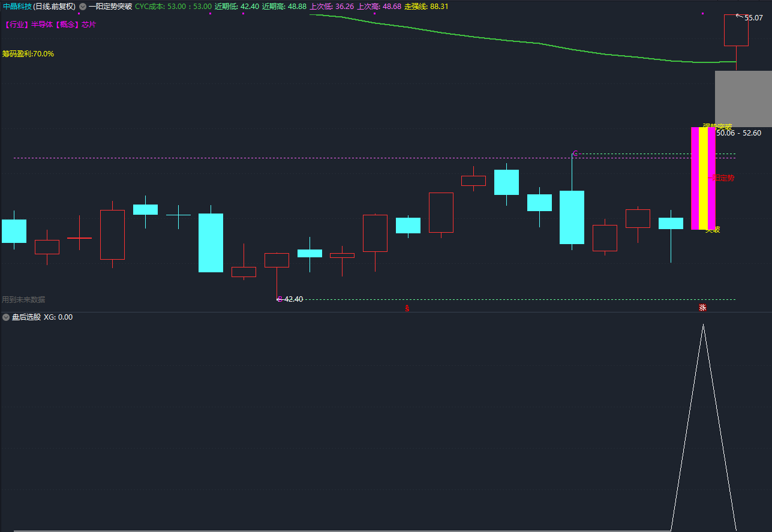Select the 一阳定势突破 indicator name
772x532 pixels.
click(110, 7)
